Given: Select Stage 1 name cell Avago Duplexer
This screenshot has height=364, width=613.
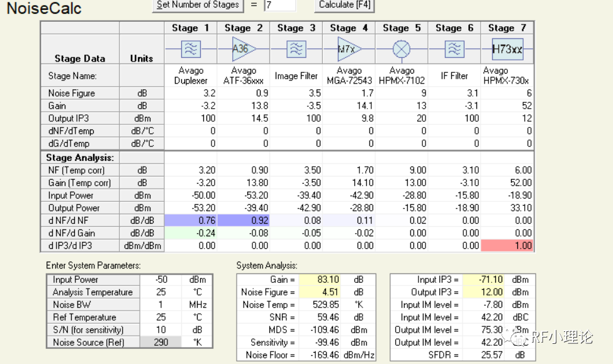Looking at the screenshot, I should click(x=191, y=75).
